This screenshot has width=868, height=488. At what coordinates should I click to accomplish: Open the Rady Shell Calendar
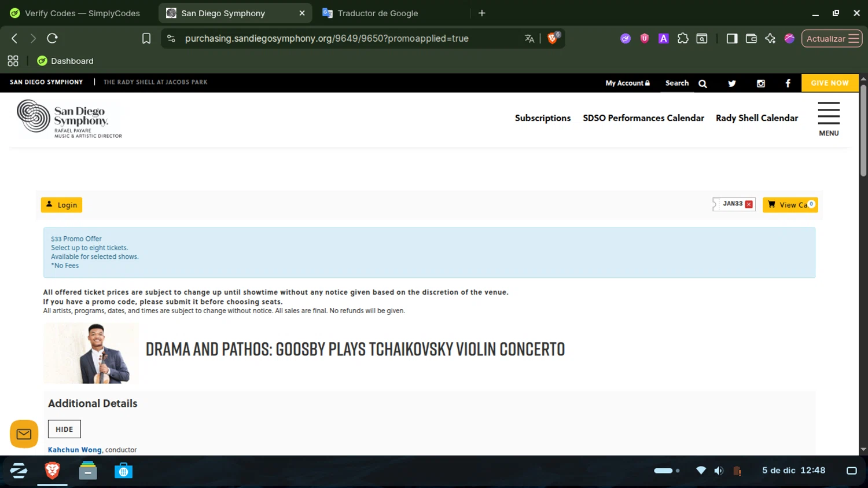(757, 118)
